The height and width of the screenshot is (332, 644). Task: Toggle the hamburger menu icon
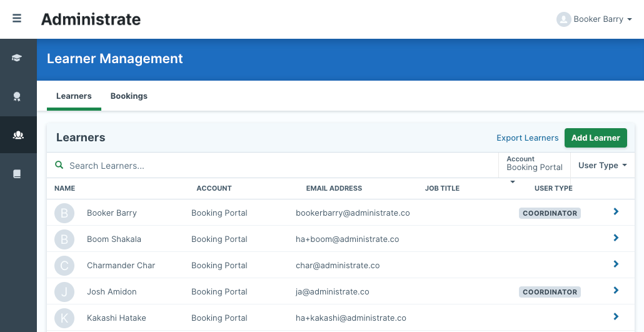[x=17, y=19]
